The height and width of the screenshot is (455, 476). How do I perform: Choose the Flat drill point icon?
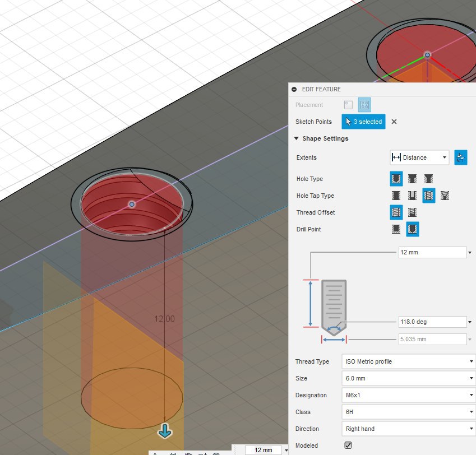(x=396, y=229)
